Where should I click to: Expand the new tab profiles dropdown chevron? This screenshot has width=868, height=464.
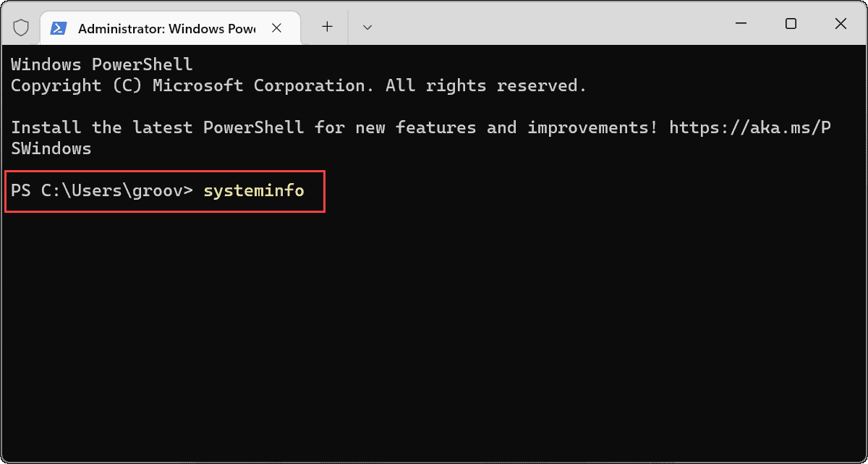click(x=367, y=27)
